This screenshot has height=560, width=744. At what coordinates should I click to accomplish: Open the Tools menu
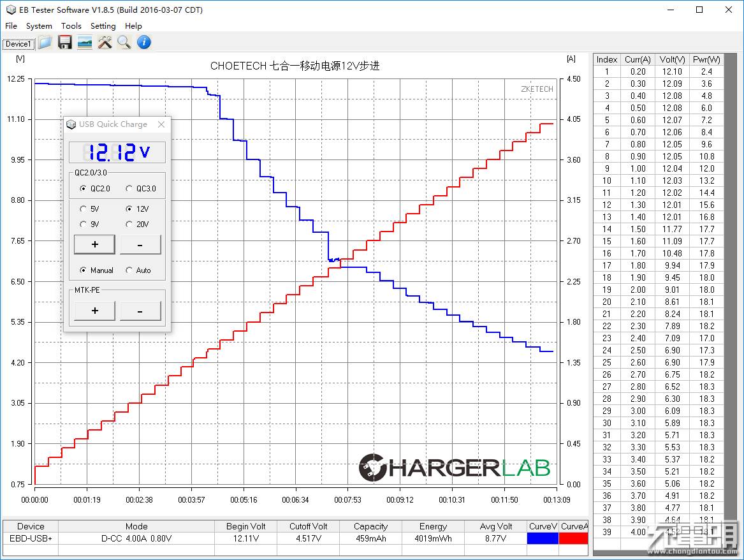click(x=71, y=26)
